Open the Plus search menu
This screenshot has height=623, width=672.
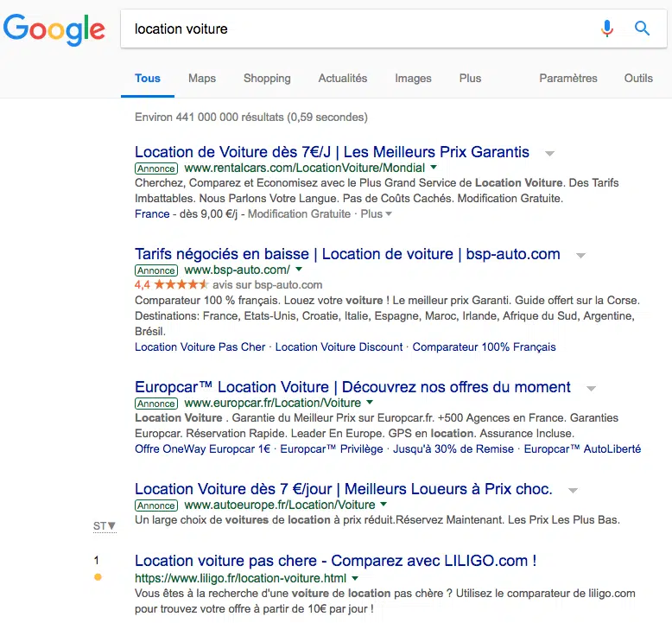(x=470, y=79)
